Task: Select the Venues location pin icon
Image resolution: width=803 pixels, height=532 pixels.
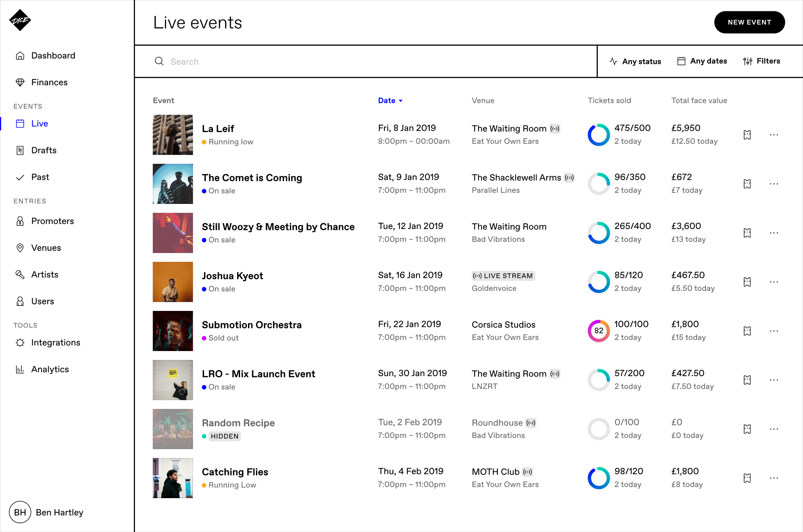Action: (20, 247)
